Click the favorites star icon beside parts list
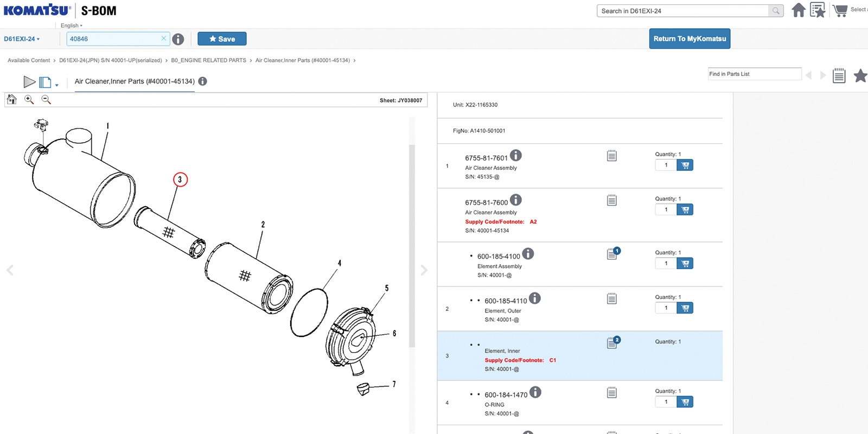The image size is (868, 434). point(860,75)
